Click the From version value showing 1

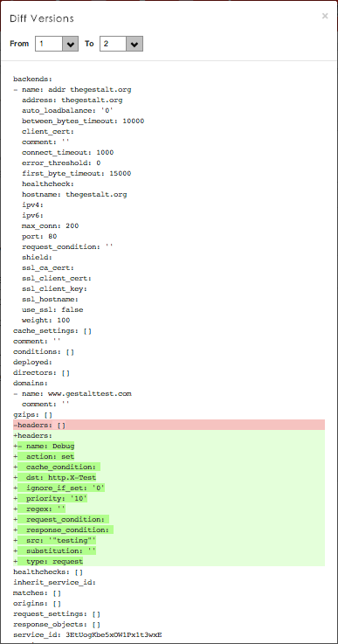click(x=49, y=44)
